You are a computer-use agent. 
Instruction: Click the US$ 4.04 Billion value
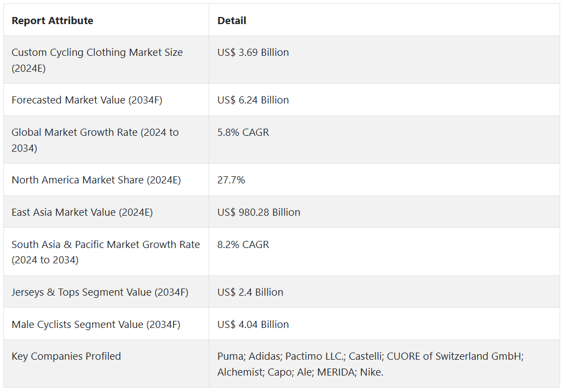[x=253, y=325]
